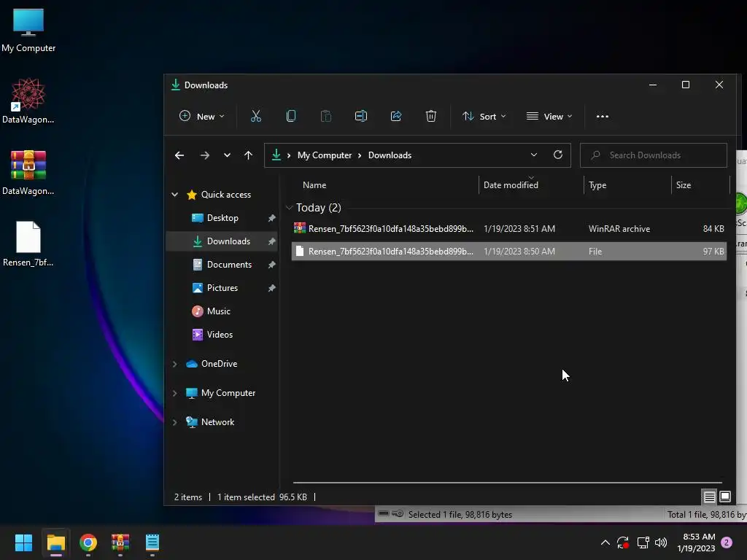Select Downloads in navigation pane
This screenshot has height=560, width=747.
(x=222, y=241)
